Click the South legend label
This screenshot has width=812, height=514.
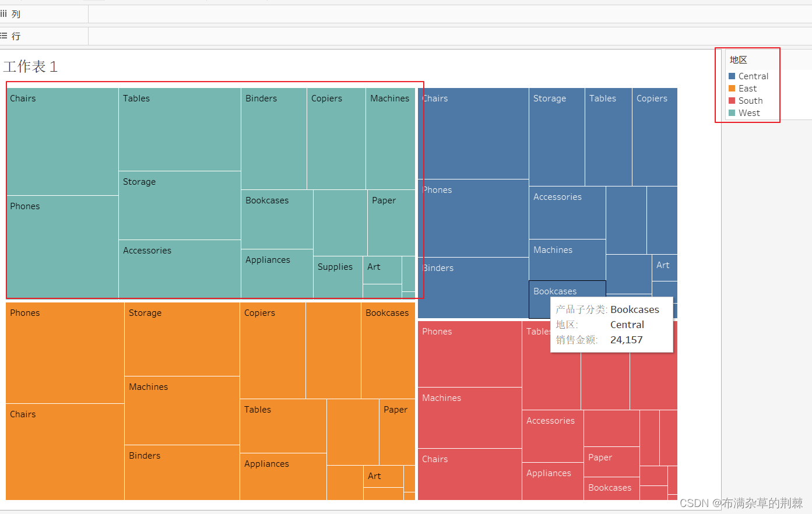click(750, 101)
